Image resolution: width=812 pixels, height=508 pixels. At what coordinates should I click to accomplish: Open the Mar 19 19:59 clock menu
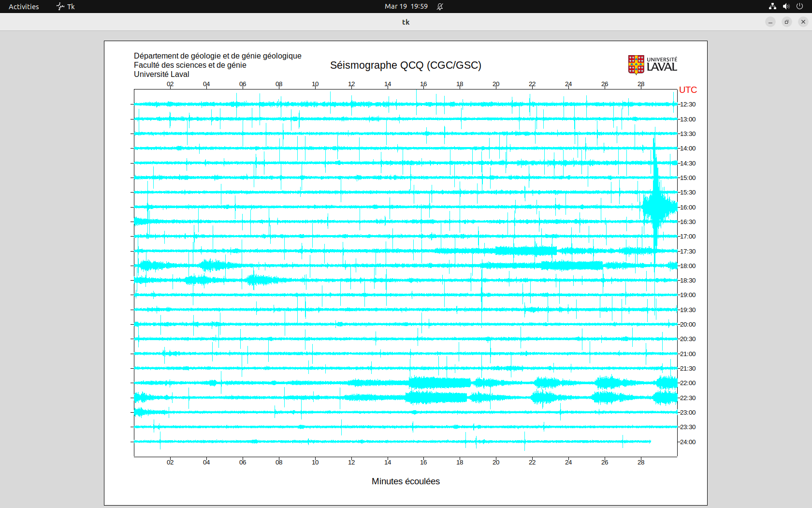click(x=406, y=6)
